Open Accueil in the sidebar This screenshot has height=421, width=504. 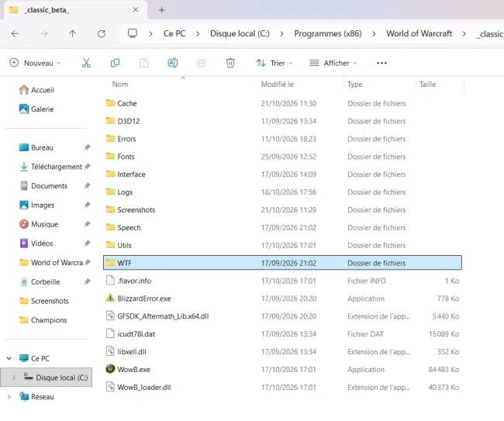coord(36,90)
